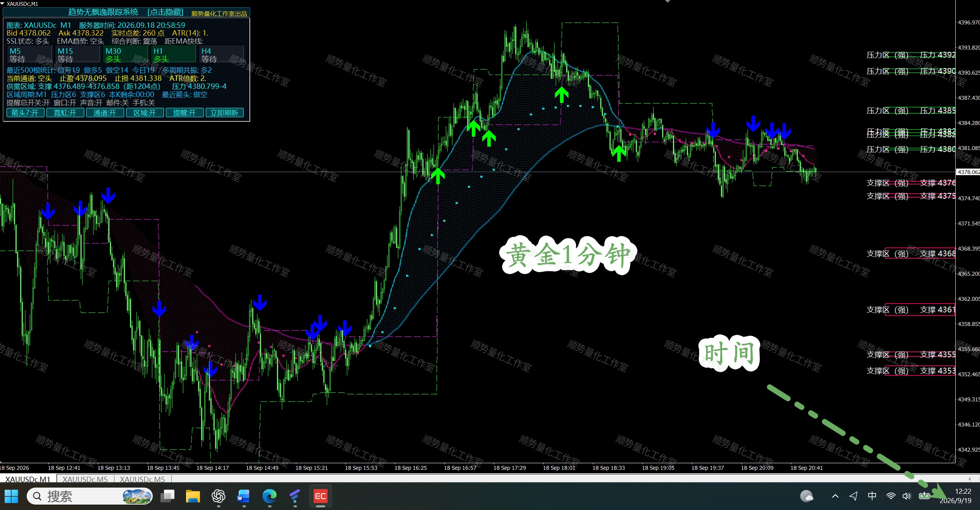Expand the hidden system tray icons chevron
This screenshot has width=980, height=510.
835,496
